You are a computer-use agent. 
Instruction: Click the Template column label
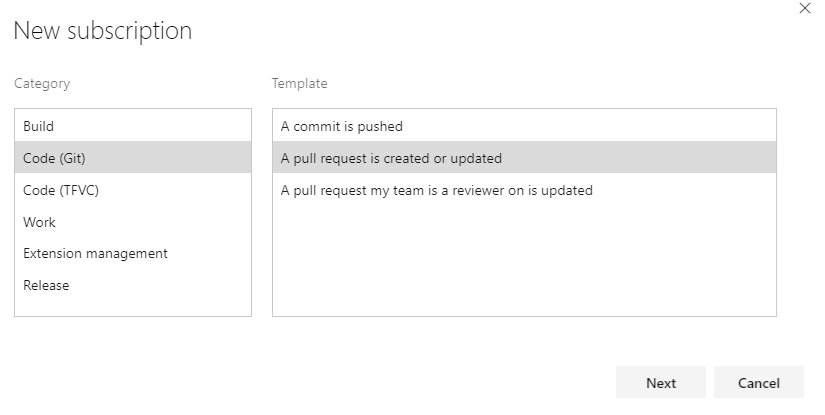tap(299, 84)
